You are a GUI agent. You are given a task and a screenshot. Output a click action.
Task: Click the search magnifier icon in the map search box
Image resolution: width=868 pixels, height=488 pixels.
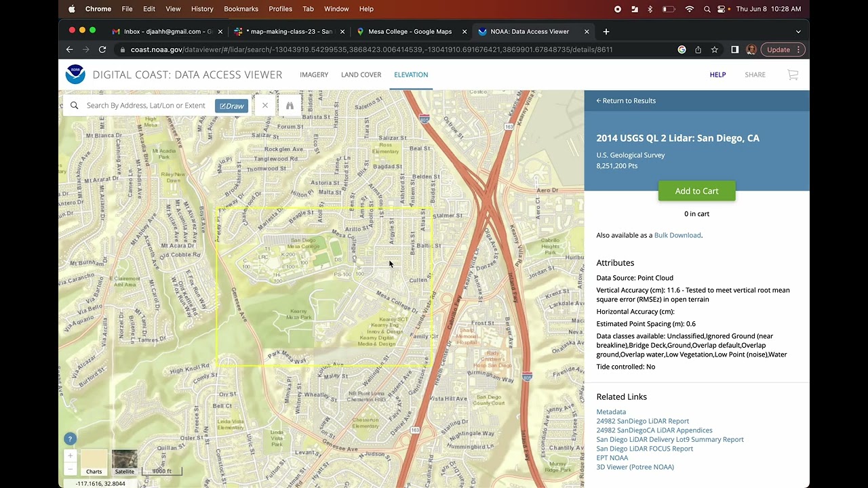[x=75, y=106]
